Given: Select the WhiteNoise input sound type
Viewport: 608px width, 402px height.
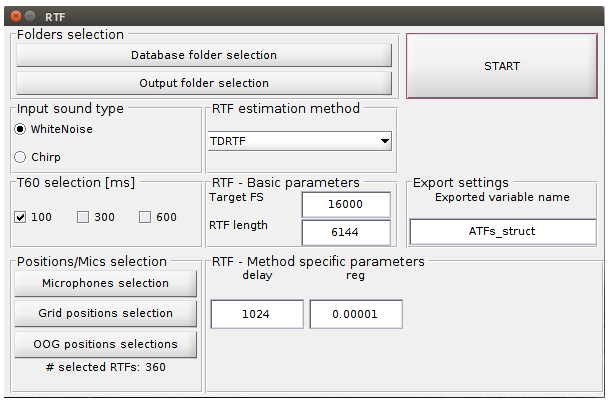Looking at the screenshot, I should [x=21, y=129].
